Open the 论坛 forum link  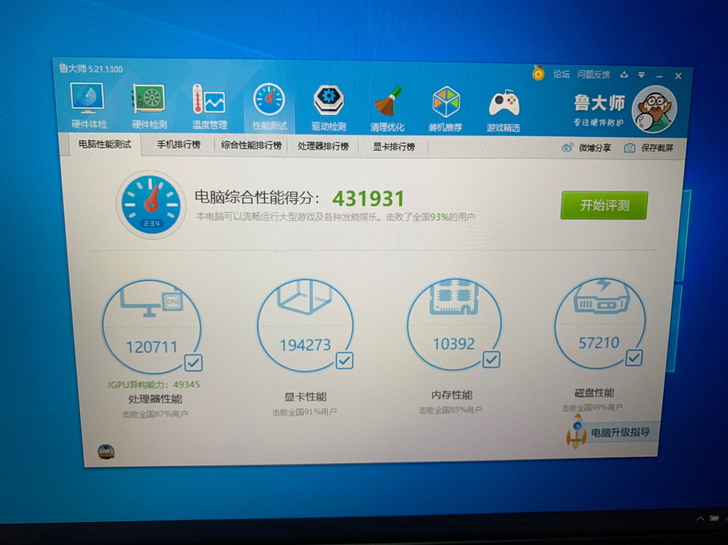[x=561, y=74]
